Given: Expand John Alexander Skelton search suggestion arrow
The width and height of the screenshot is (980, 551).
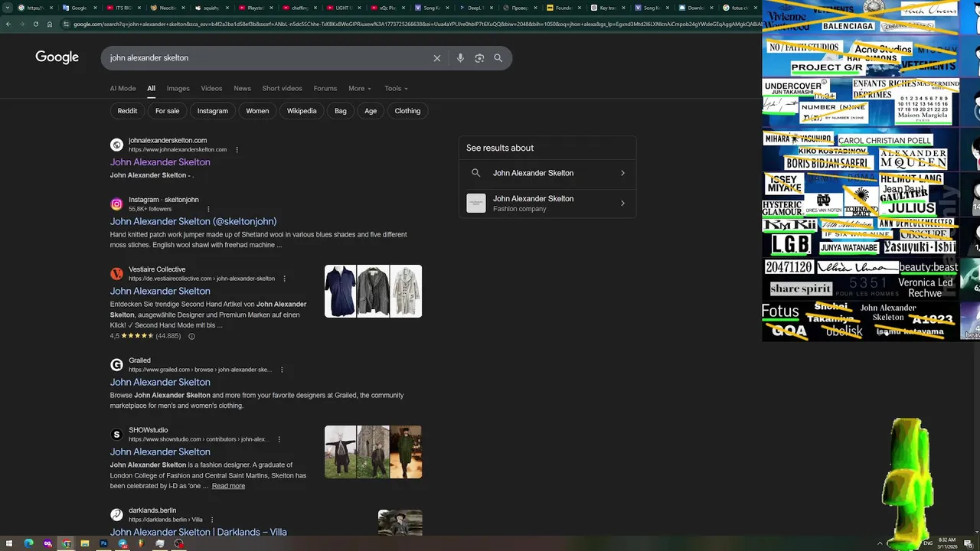Looking at the screenshot, I should point(622,173).
